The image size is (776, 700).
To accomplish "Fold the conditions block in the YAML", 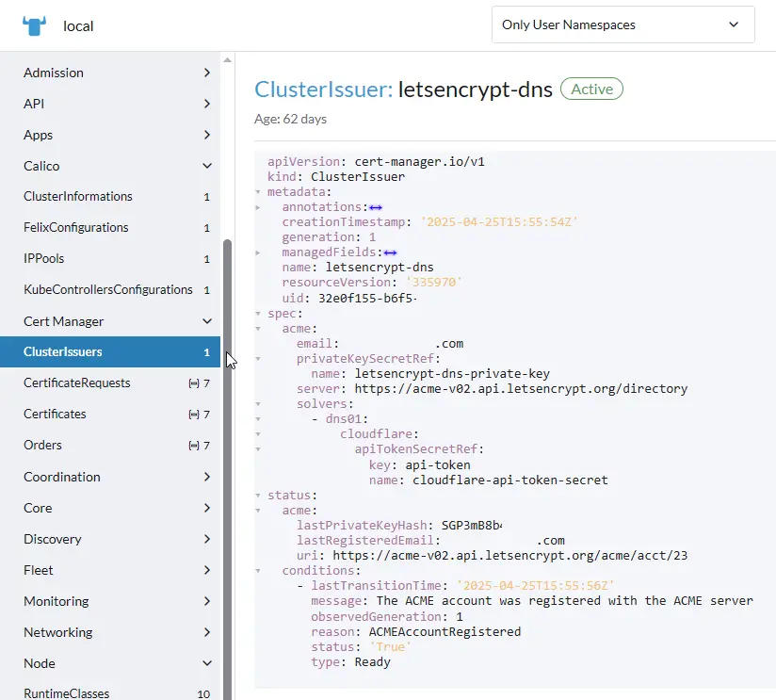I will point(258,571).
